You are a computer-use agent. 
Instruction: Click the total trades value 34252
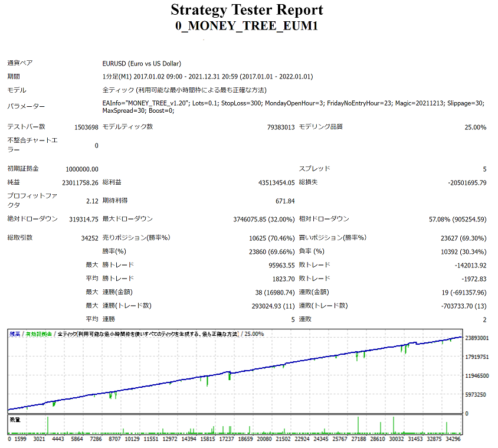pos(90,238)
